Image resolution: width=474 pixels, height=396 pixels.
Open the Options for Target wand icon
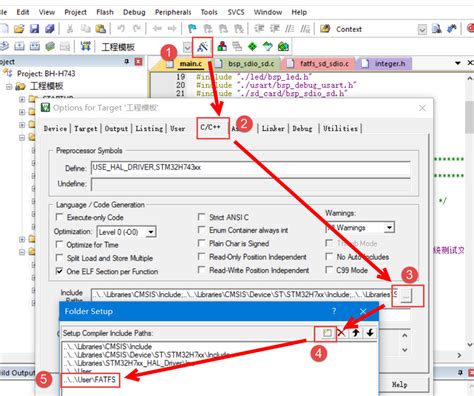point(202,47)
